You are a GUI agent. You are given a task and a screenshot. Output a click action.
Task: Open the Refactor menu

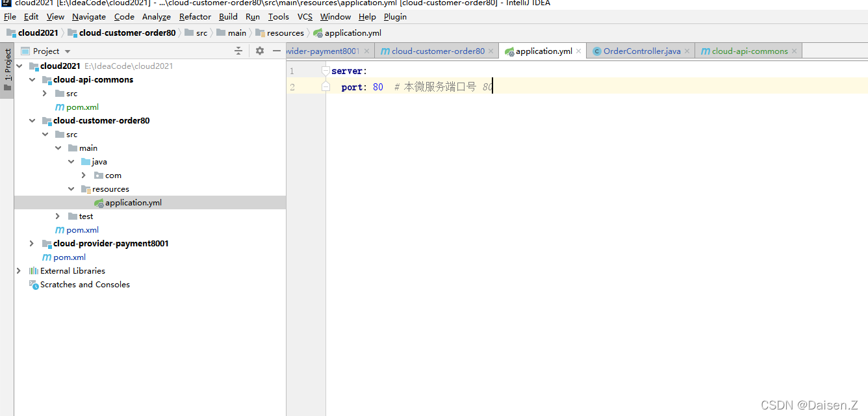point(195,17)
